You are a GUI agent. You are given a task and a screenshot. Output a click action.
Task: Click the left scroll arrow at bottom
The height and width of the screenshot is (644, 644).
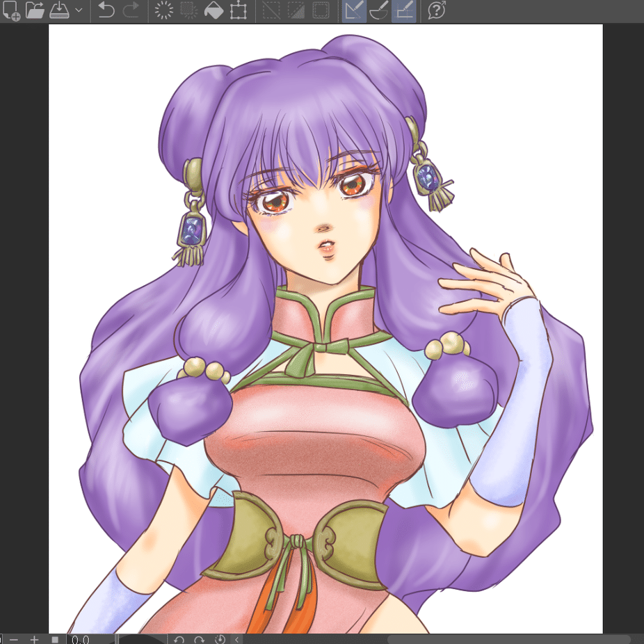(x=237, y=640)
